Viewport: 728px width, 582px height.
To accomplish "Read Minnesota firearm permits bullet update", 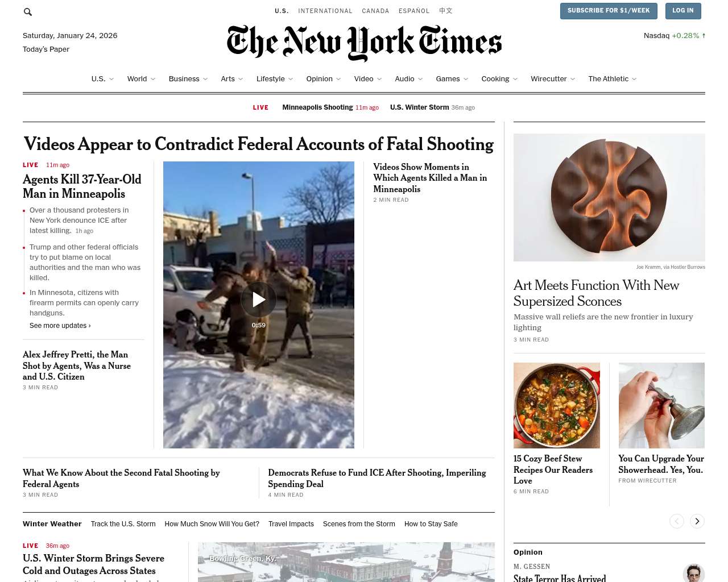I will click(84, 303).
